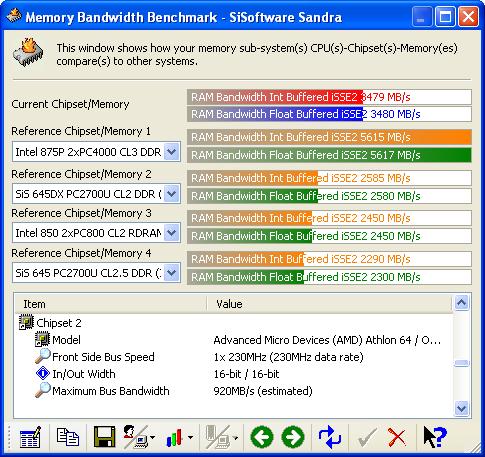Click the Chipset 2 chip icon
The image size is (485, 457).
pyautogui.click(x=26, y=322)
